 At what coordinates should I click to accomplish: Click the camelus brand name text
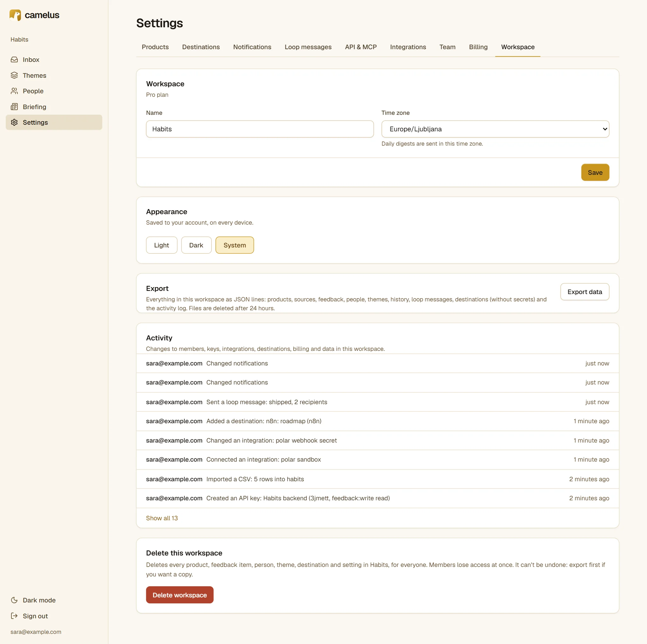[42, 15]
